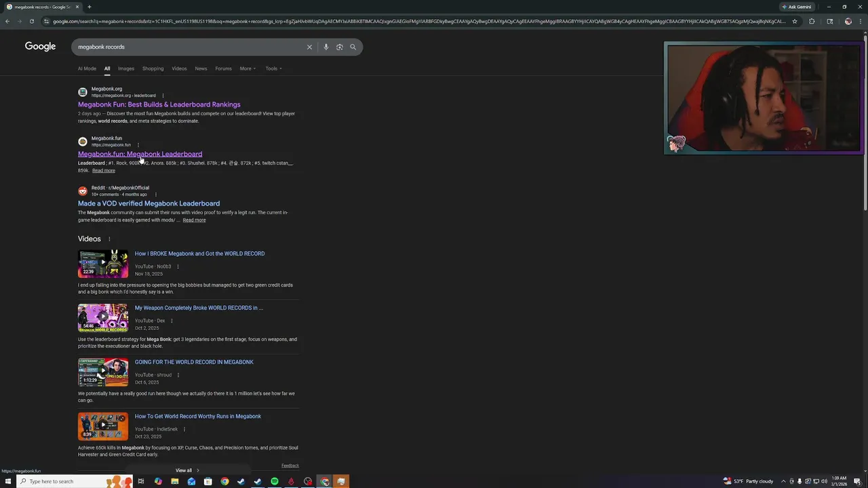
Task: Switch to the News tab
Action: coord(201,68)
